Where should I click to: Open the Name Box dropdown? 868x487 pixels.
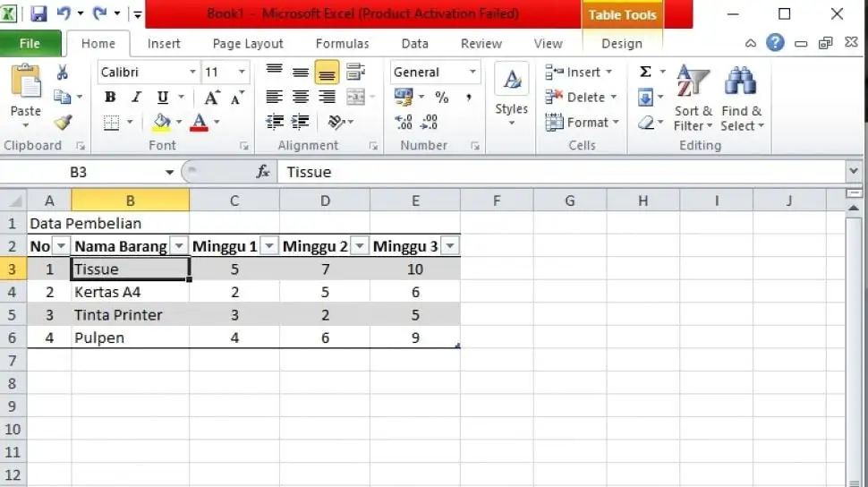169,172
